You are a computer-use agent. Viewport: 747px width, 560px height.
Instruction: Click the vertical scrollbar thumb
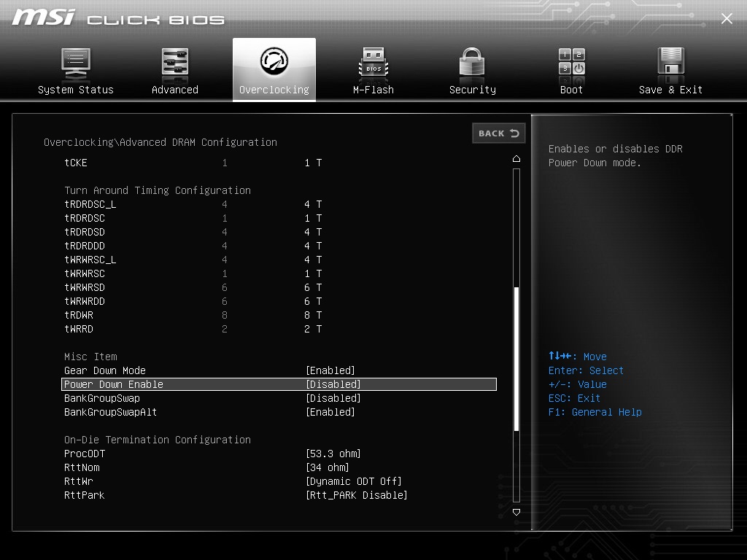coord(516,359)
